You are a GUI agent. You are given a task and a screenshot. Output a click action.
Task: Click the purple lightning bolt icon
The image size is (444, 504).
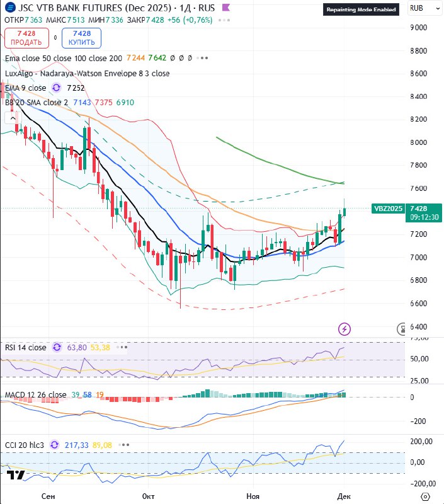click(344, 328)
